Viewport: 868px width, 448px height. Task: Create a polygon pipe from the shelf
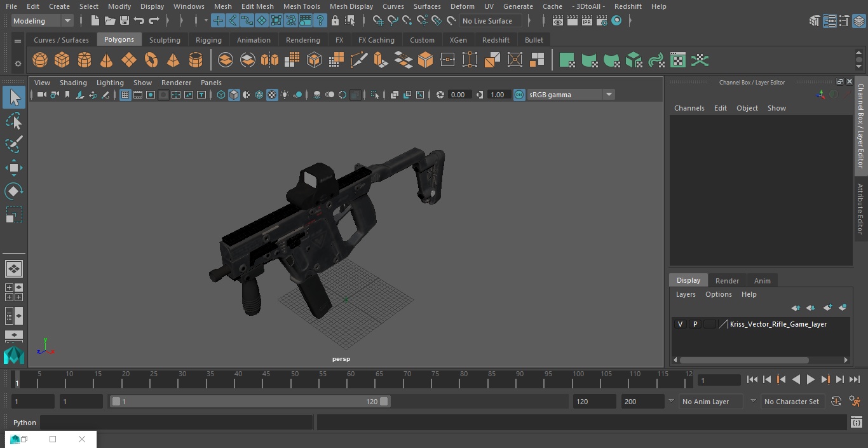point(196,60)
